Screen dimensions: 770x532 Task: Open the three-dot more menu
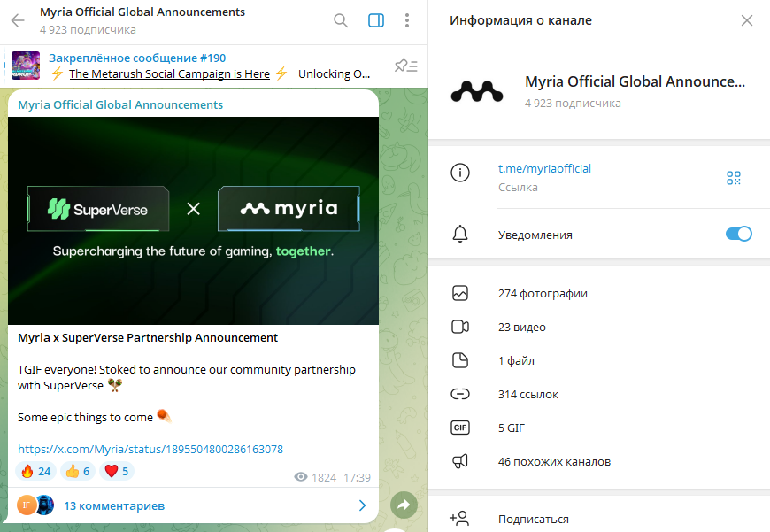tap(406, 20)
